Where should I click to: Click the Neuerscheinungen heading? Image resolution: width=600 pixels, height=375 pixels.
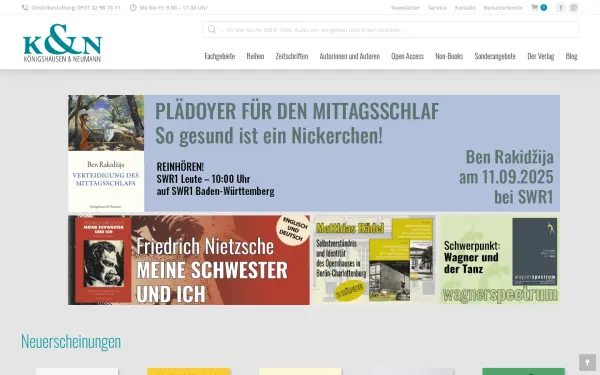[71, 341]
